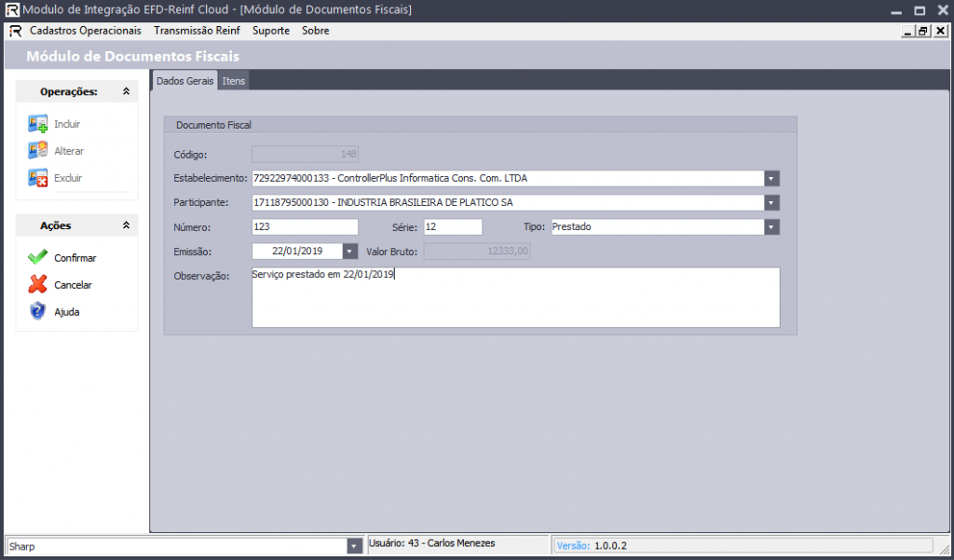This screenshot has width=954, height=560.
Task: Switch to the Itens tab
Action: [234, 80]
